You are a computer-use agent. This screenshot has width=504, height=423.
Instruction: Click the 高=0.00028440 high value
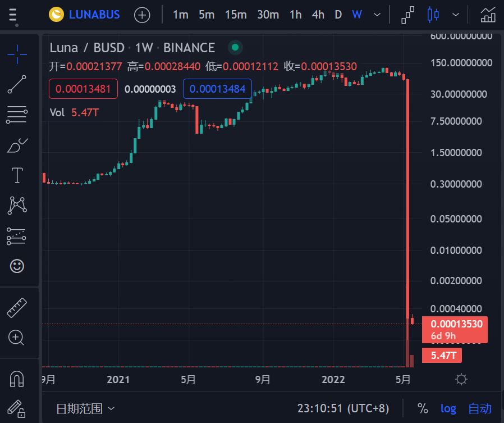tap(164, 67)
